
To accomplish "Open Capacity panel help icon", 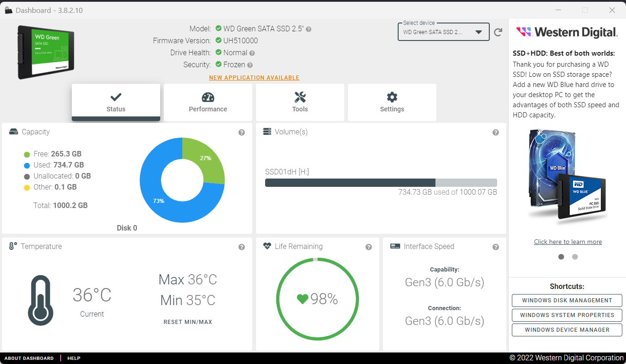I will pos(242,133).
